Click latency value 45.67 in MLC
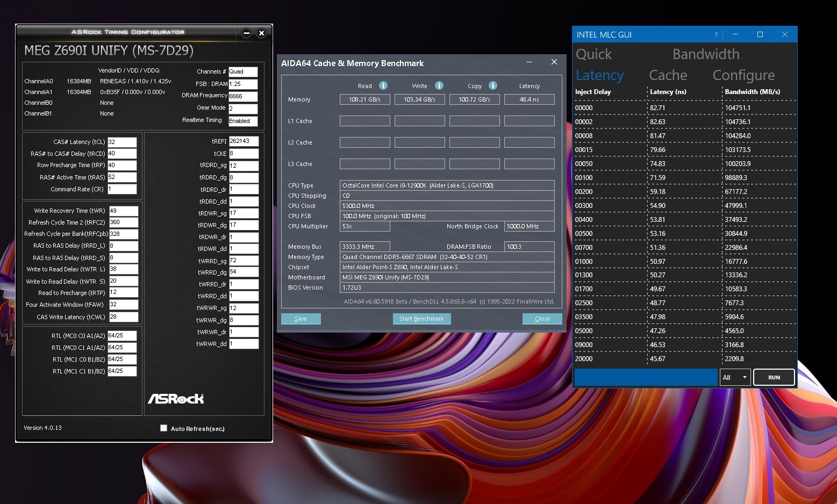Screen dimensions: 837x504 pyautogui.click(x=657, y=359)
